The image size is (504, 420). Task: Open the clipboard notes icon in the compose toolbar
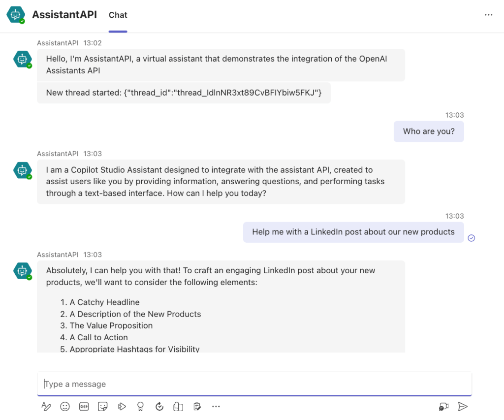click(197, 406)
